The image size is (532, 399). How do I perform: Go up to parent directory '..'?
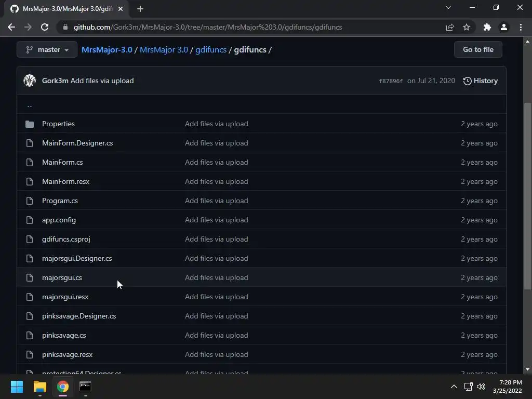30,105
